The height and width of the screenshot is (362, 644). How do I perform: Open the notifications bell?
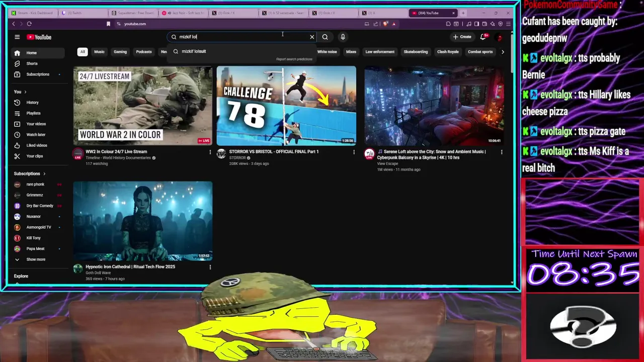(484, 37)
